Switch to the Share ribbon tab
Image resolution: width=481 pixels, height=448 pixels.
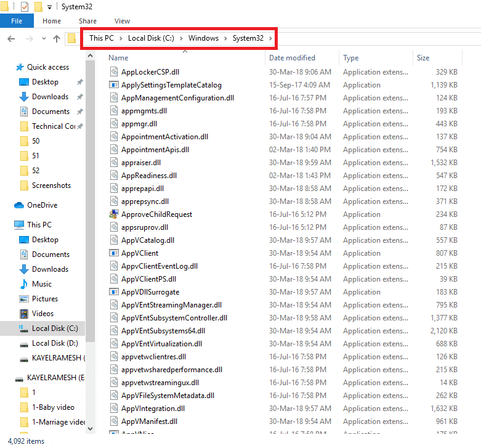click(x=87, y=21)
